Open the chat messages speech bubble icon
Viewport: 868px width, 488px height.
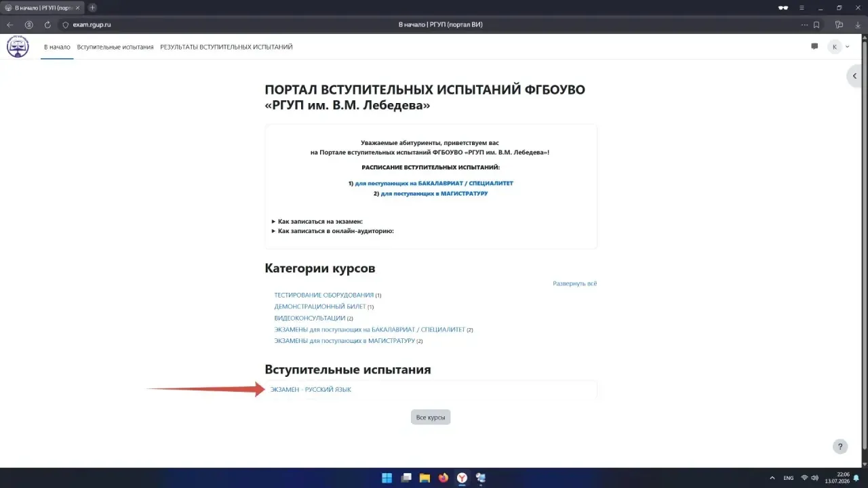click(814, 47)
